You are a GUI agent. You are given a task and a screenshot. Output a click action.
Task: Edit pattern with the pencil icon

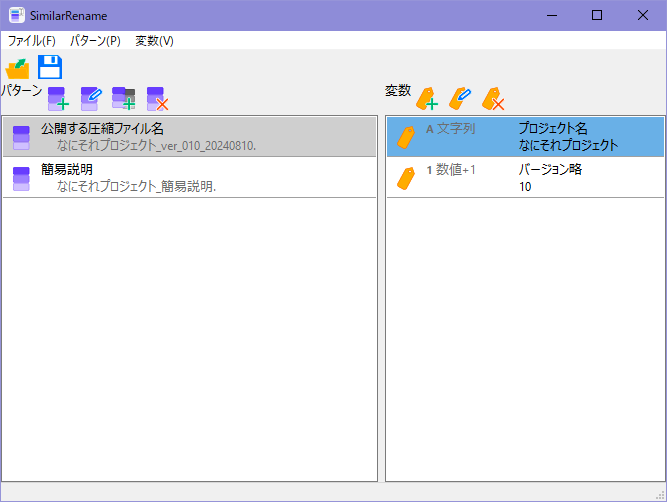pyautogui.click(x=91, y=99)
